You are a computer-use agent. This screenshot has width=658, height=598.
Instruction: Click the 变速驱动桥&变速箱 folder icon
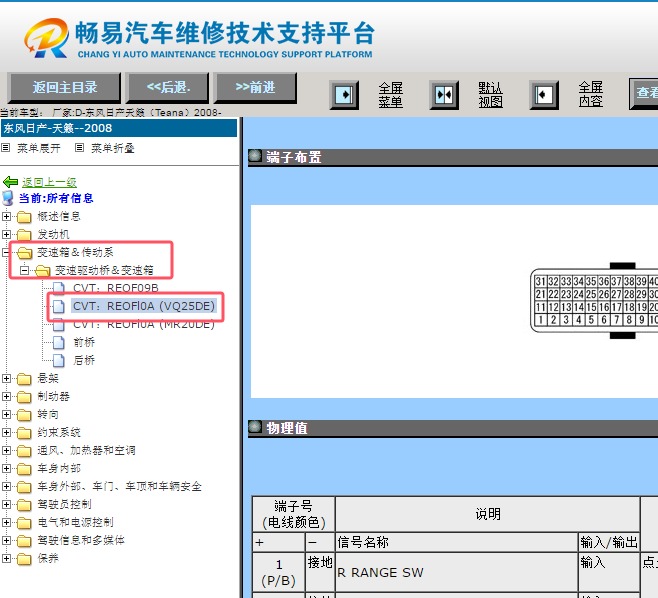[43, 271]
